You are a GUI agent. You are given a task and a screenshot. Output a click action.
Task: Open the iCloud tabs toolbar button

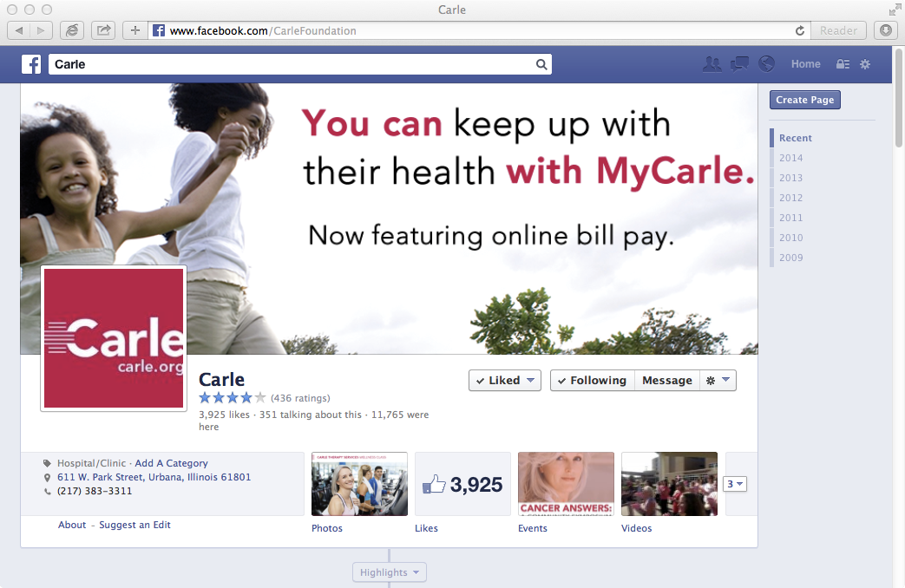point(72,30)
